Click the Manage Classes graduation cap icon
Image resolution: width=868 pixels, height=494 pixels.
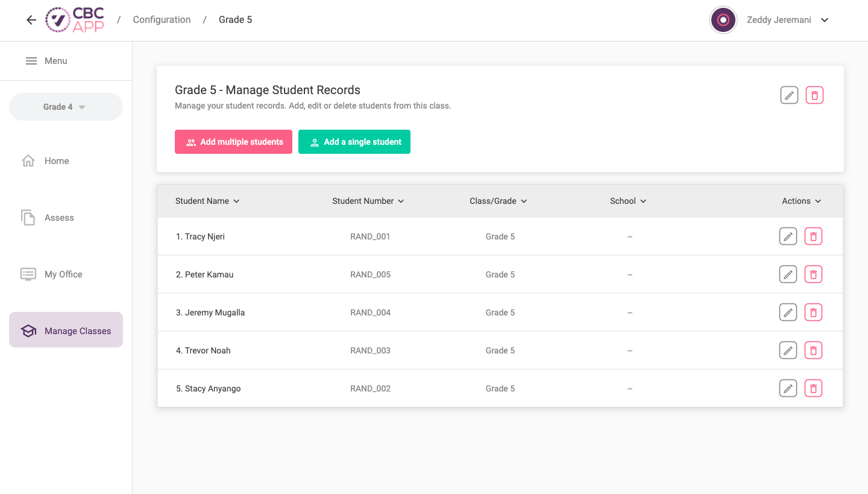pos(28,331)
